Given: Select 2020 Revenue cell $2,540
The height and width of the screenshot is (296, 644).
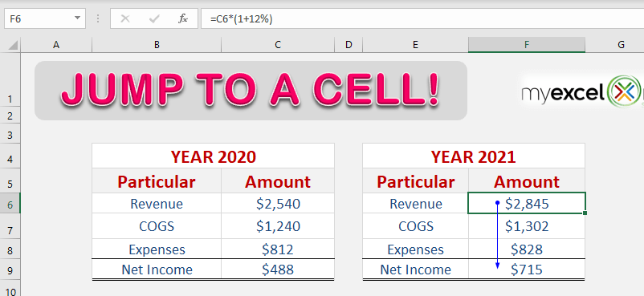Looking at the screenshot, I should point(278,203).
